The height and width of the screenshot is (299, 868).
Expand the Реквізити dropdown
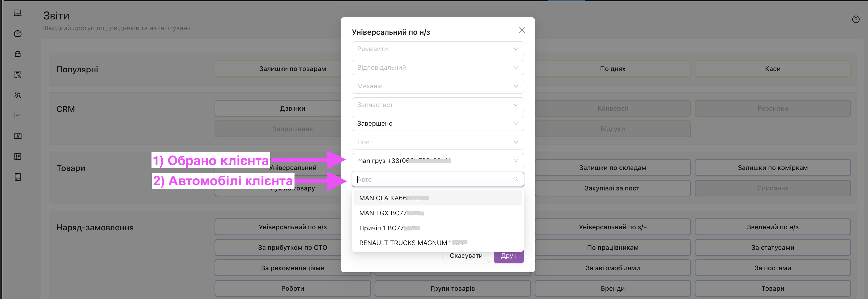437,49
